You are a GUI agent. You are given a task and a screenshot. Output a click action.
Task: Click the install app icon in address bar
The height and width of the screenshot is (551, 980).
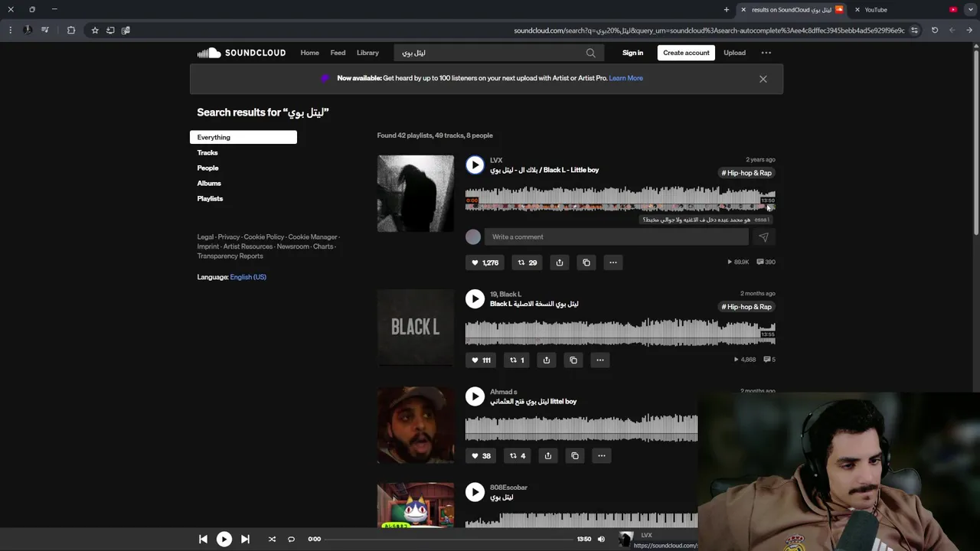tap(110, 30)
